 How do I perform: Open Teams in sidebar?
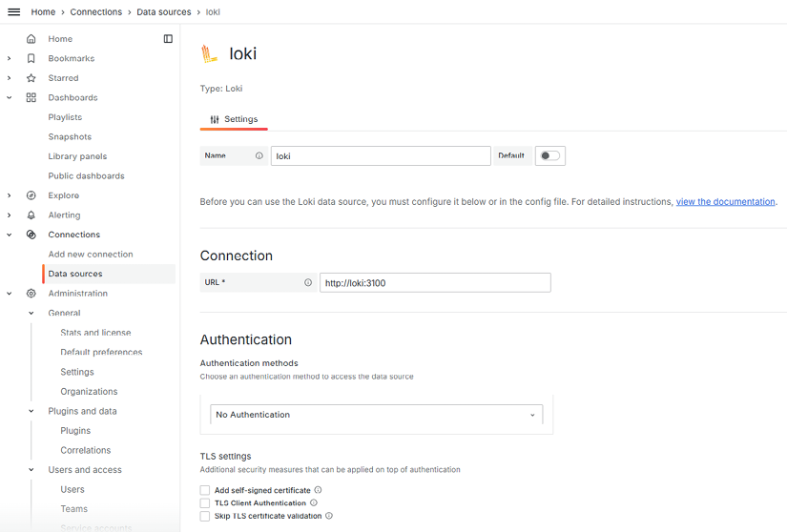(73, 508)
